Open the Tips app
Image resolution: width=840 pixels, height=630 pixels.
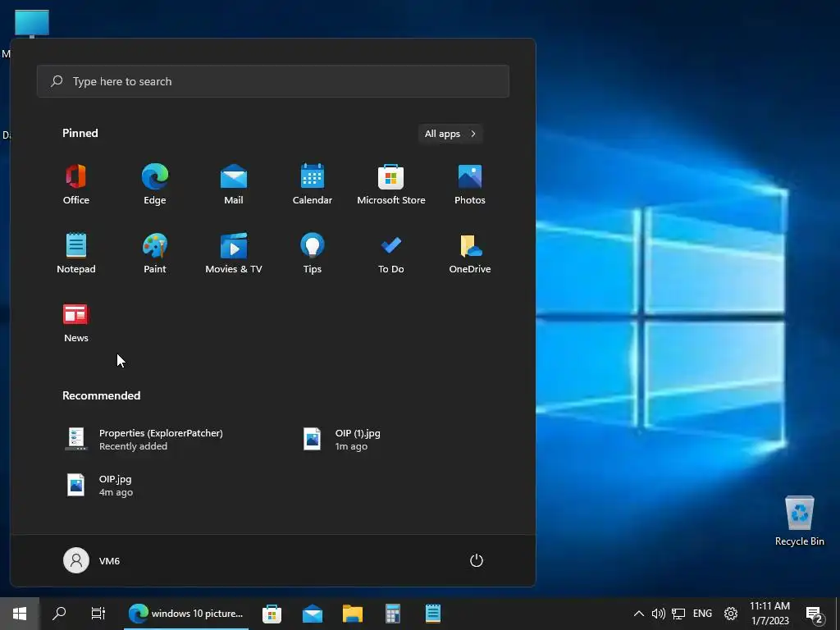pyautogui.click(x=313, y=253)
